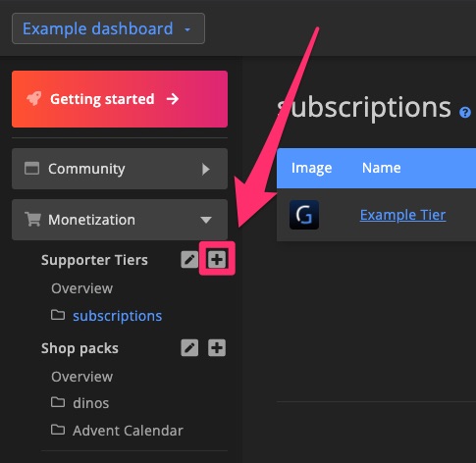Open Overview under Supporter Tiers
This screenshot has height=463, width=476.
81,288
